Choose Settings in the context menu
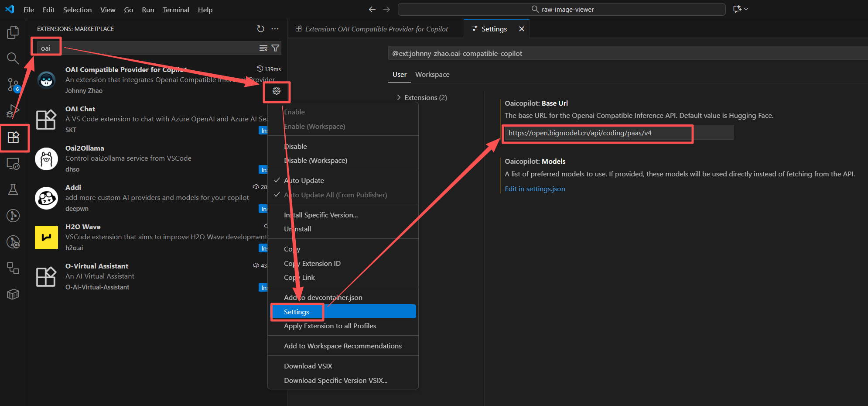 tap(343, 312)
